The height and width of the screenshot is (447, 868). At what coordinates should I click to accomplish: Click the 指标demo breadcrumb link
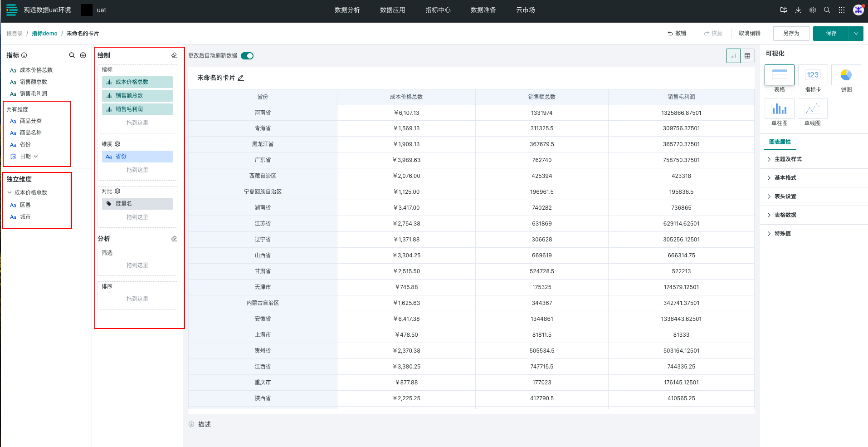point(44,34)
